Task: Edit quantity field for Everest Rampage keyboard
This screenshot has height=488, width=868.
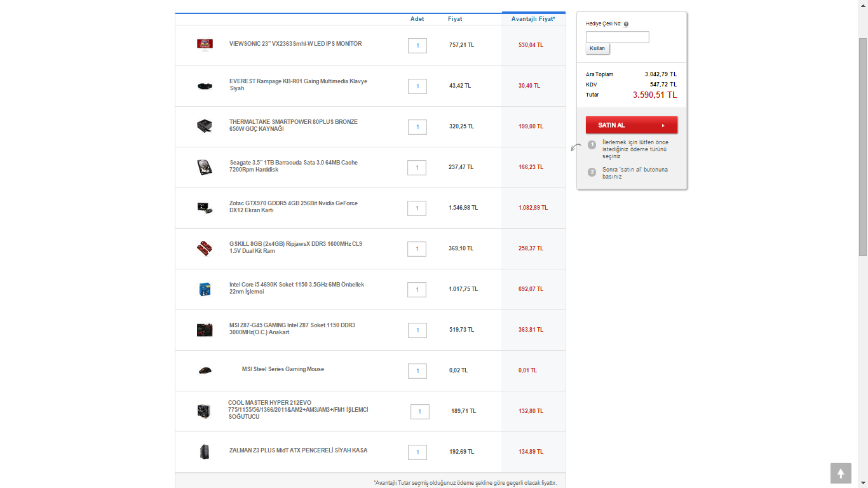Action: point(417,86)
